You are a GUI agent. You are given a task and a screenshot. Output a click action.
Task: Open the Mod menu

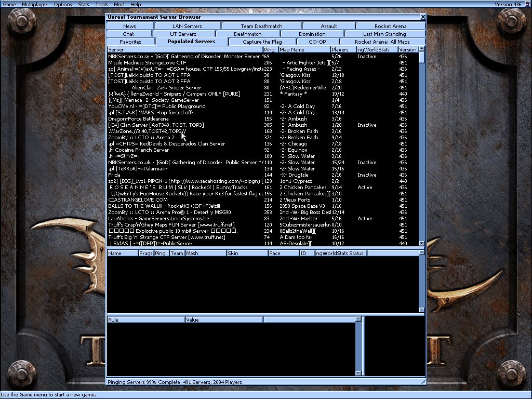point(119,4)
